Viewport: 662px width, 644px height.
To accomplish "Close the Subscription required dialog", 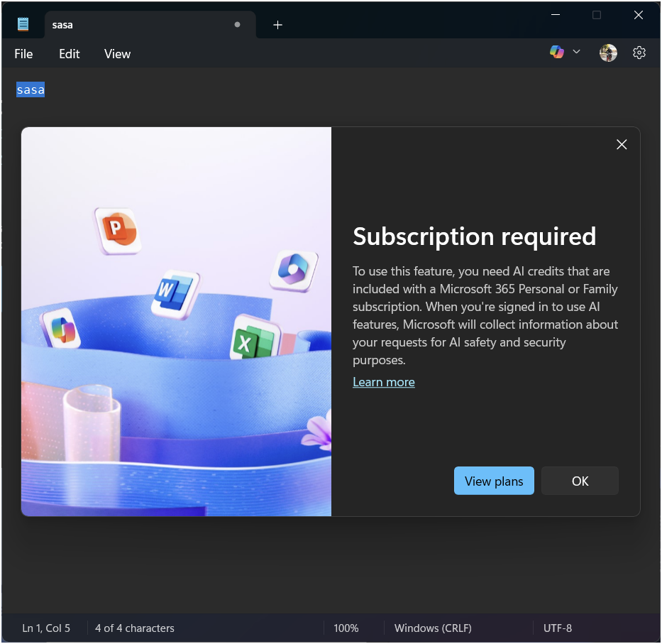I will (x=622, y=145).
